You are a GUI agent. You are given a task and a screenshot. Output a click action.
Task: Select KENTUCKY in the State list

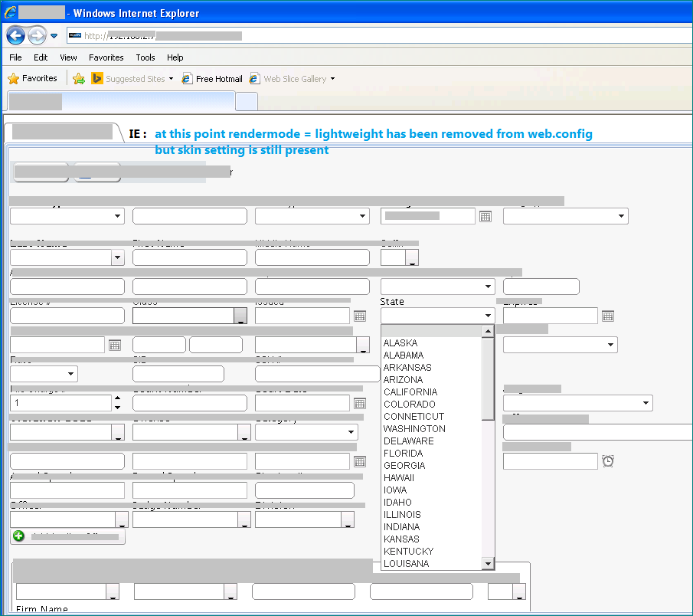pos(431,552)
